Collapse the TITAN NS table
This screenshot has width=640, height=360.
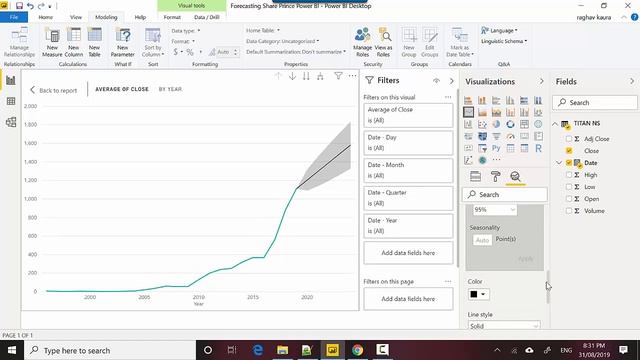[x=555, y=124]
